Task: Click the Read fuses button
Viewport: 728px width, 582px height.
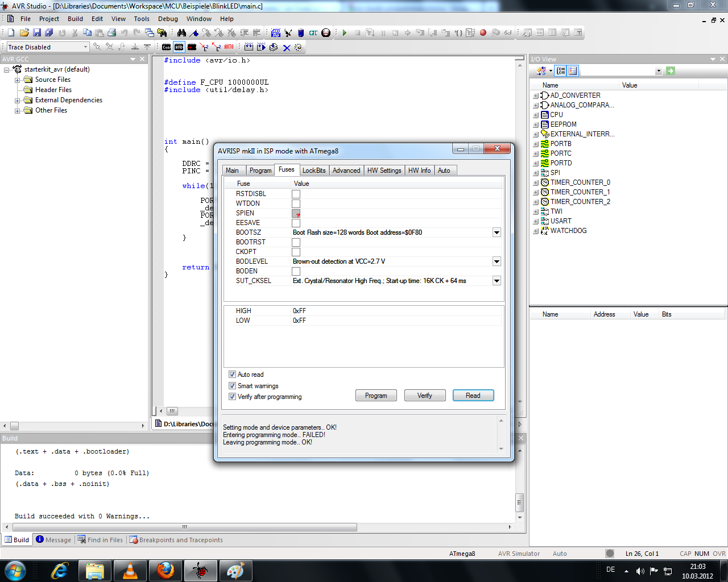Action: pos(473,396)
